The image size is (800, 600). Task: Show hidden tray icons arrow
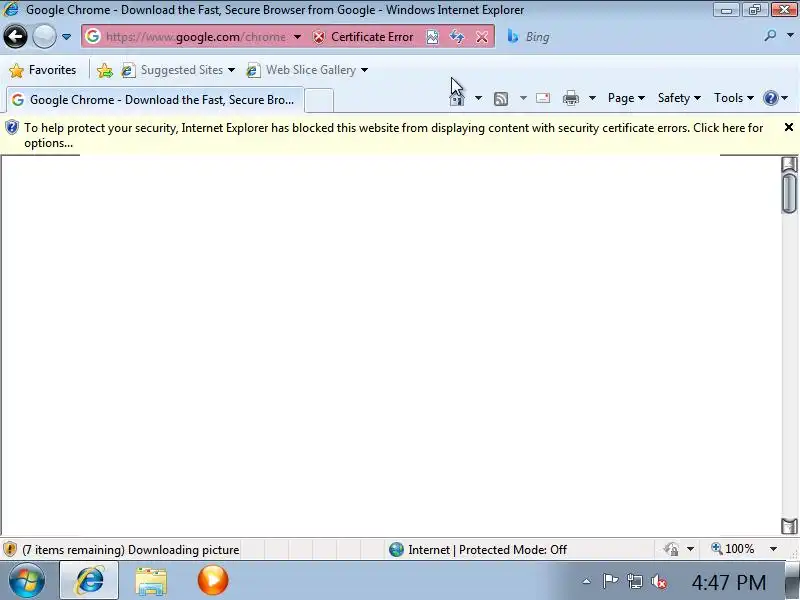tap(587, 581)
